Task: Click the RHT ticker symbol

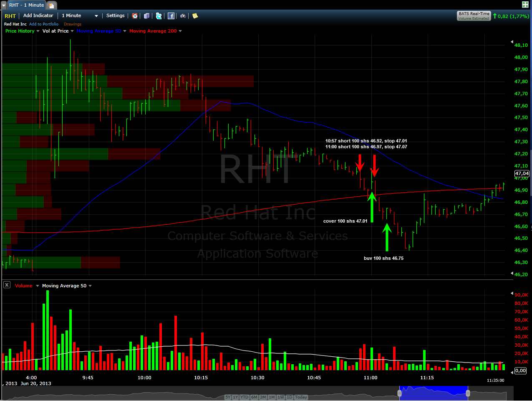Action: coord(10,16)
